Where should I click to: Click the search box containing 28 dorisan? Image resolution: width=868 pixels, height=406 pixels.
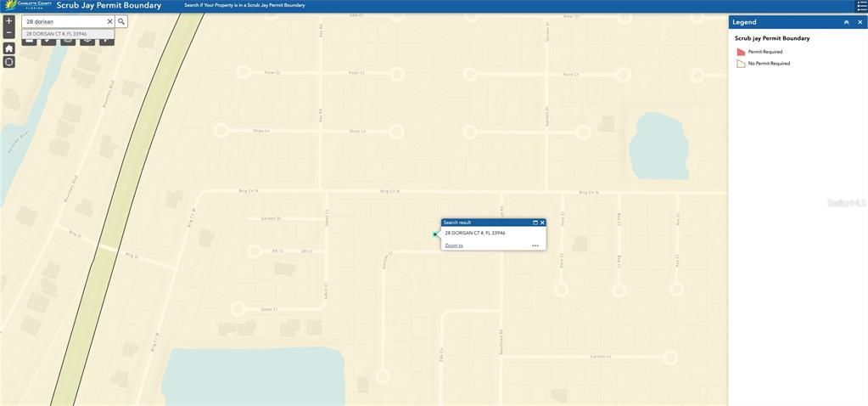[x=64, y=21]
